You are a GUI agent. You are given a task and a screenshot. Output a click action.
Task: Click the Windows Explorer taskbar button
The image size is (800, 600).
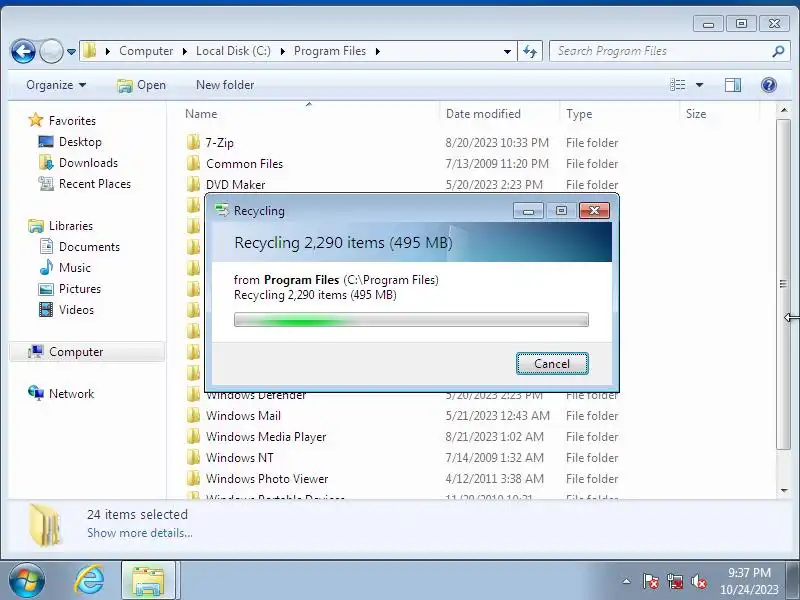tap(148, 581)
